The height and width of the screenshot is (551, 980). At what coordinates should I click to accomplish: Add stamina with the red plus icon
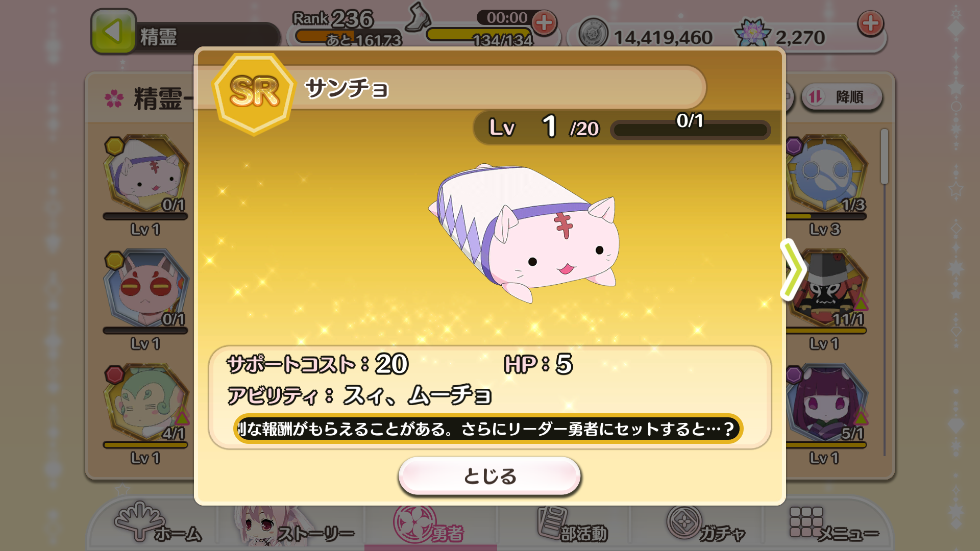[544, 23]
